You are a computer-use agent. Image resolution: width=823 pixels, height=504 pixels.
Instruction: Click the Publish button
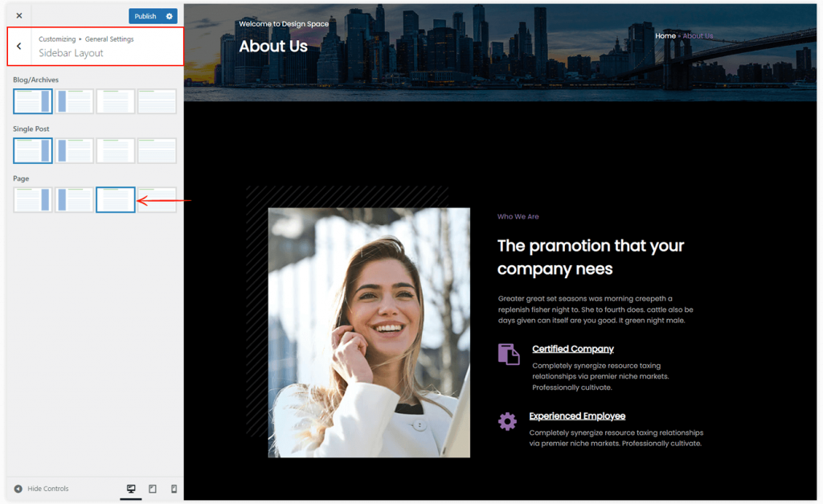click(145, 15)
